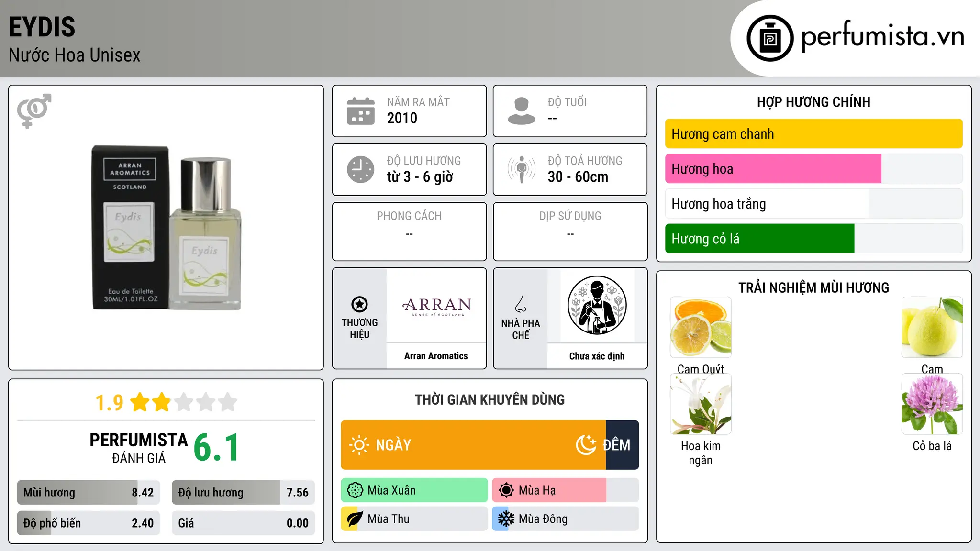Click the pink Hương hoa bar
The image size is (980, 551).
coord(773,169)
